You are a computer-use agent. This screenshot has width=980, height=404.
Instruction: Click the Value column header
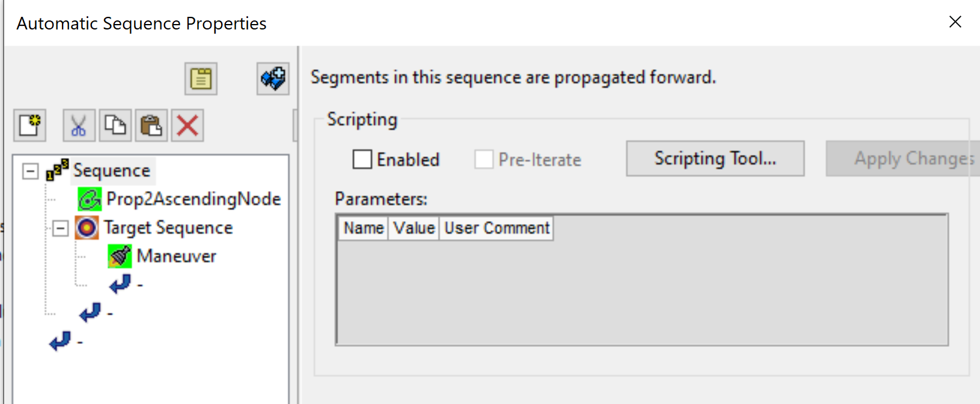[414, 228]
